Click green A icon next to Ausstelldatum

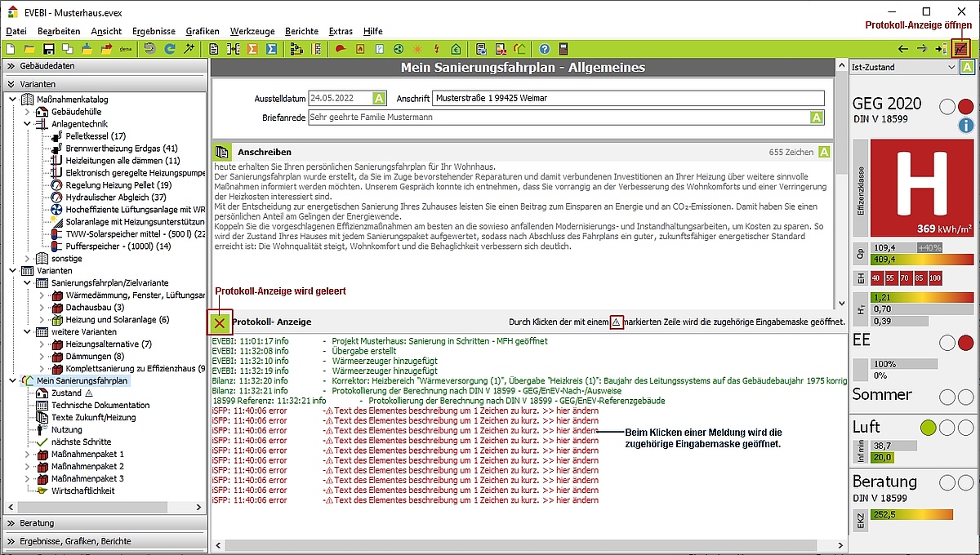pyautogui.click(x=379, y=98)
